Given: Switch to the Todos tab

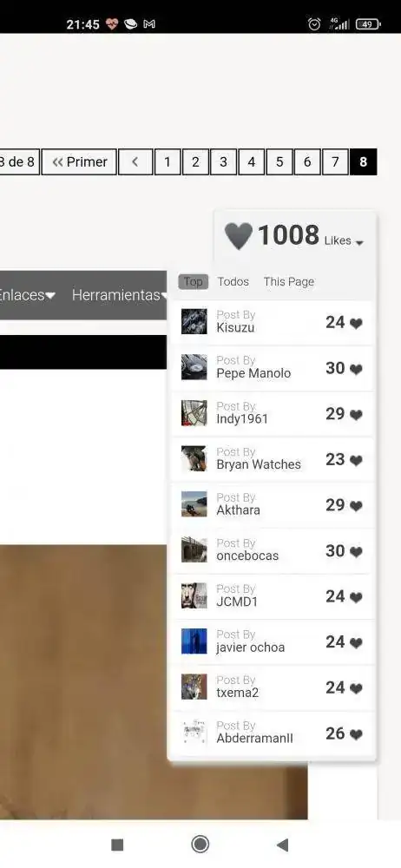Looking at the screenshot, I should pyautogui.click(x=233, y=282).
